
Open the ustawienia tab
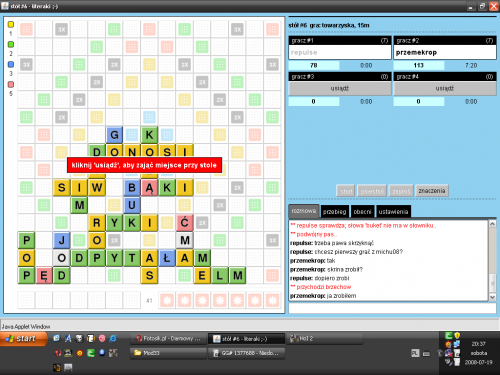coord(393,212)
